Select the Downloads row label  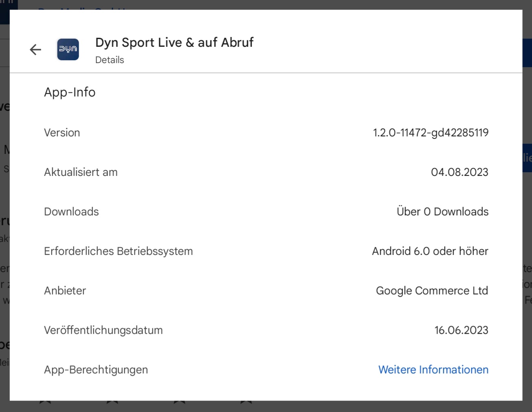coord(71,212)
